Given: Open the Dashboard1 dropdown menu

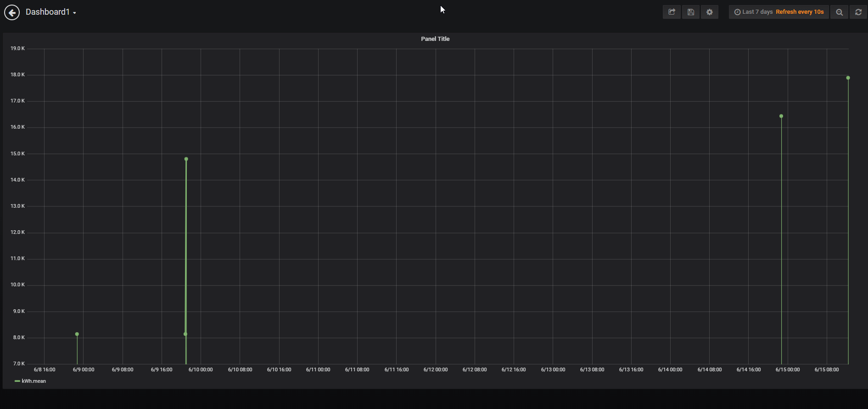Looking at the screenshot, I should click(50, 12).
